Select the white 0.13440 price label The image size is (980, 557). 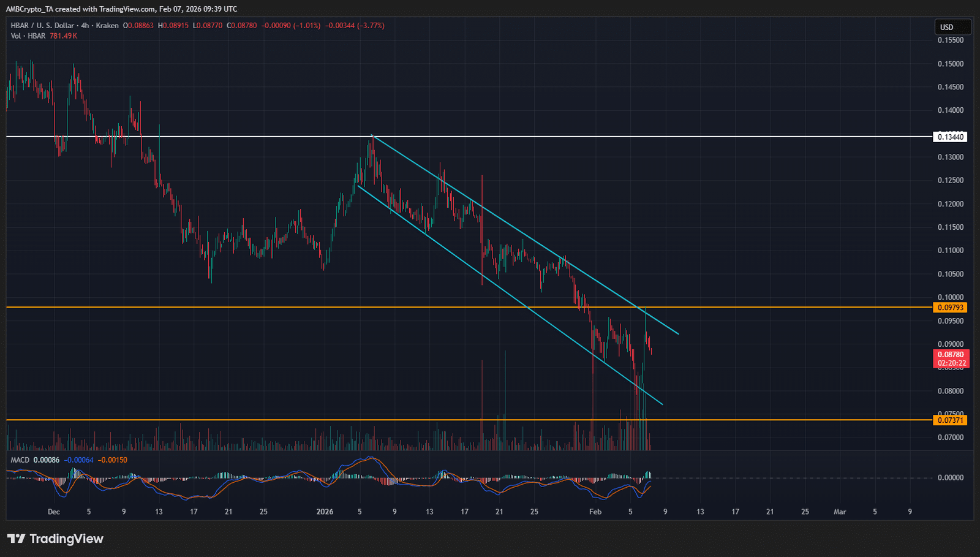point(950,137)
